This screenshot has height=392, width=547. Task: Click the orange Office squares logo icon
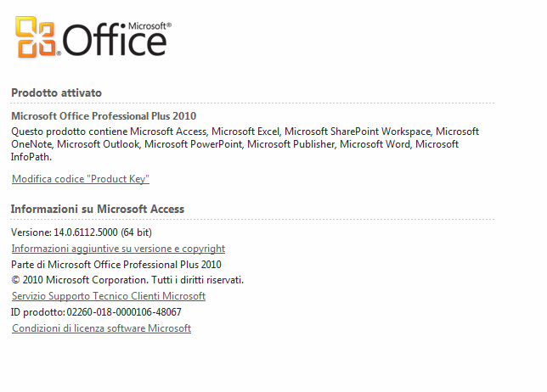click(x=36, y=37)
